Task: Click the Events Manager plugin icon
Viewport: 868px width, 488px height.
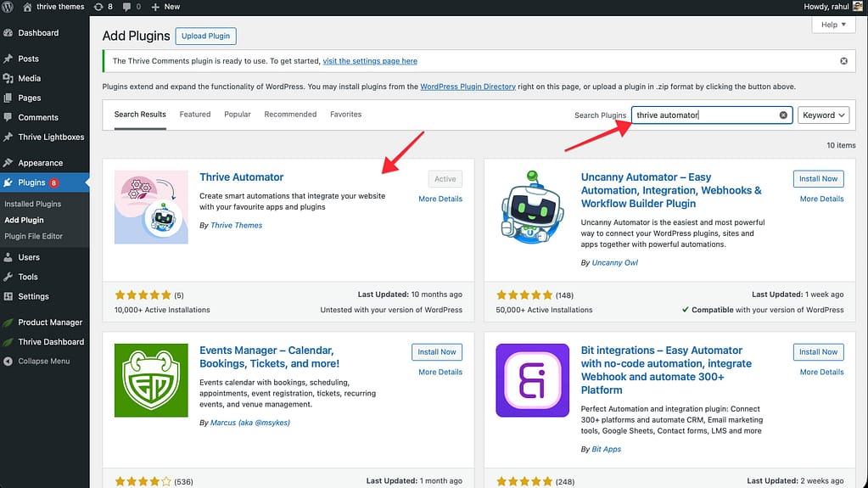Action: coord(151,380)
